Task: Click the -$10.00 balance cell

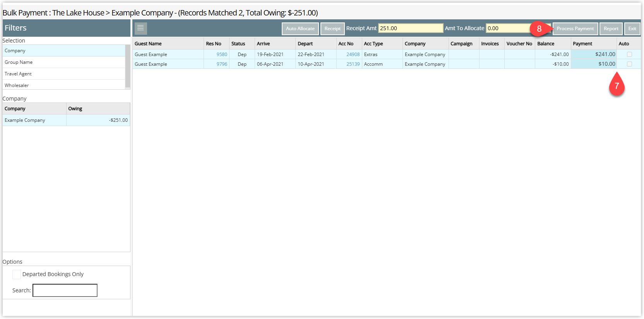Action: point(553,64)
